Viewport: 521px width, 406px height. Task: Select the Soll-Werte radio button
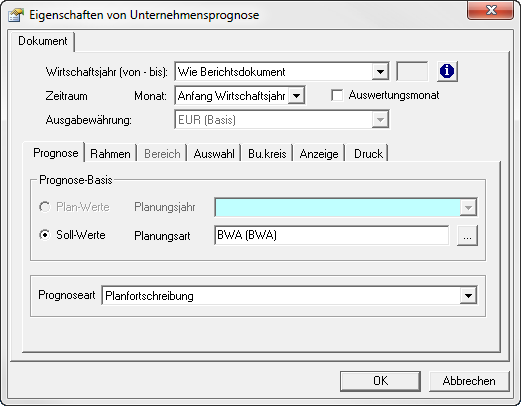(45, 235)
